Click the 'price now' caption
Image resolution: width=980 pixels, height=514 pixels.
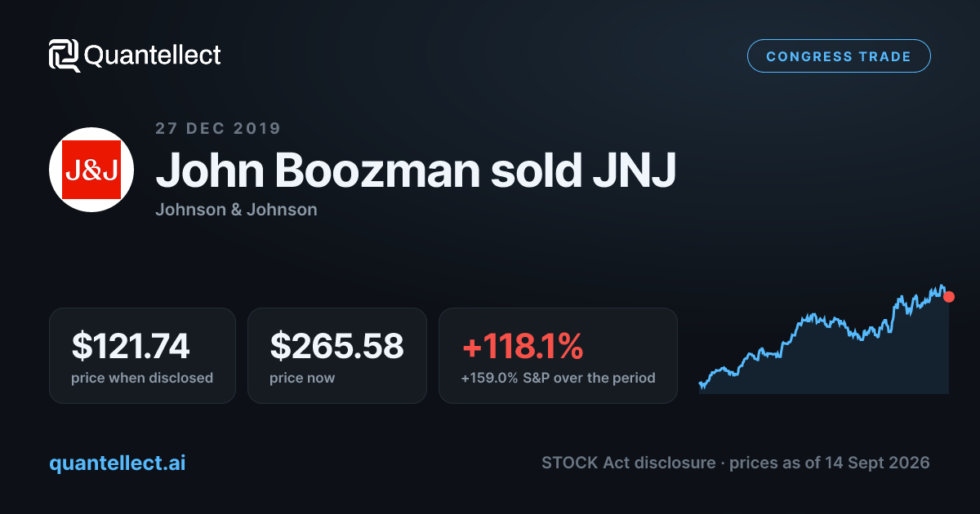302,378
